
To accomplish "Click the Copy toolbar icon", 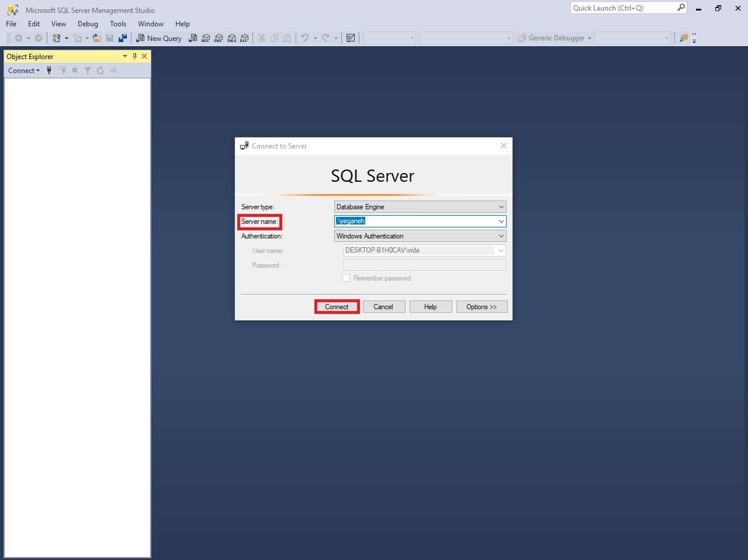I will click(x=274, y=38).
